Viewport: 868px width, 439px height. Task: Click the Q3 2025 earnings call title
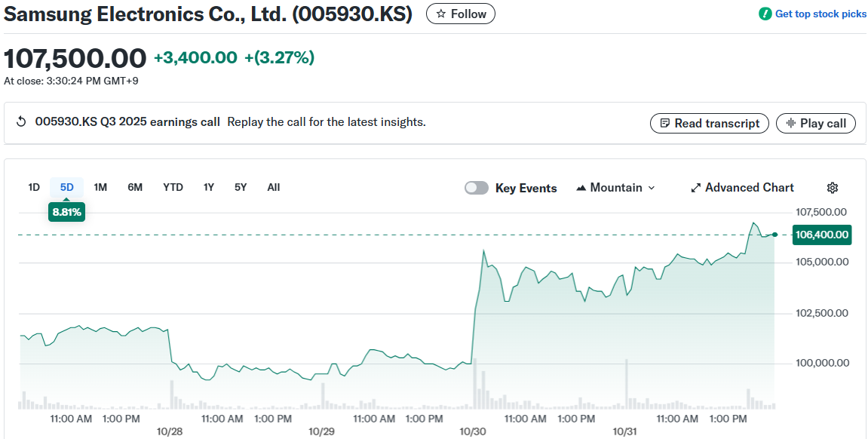[127, 121]
